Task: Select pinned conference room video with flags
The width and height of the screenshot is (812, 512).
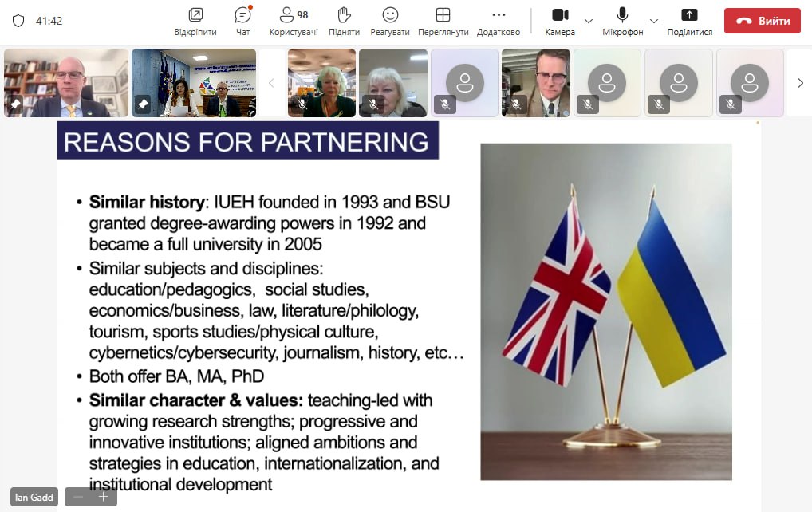Action: click(x=194, y=83)
